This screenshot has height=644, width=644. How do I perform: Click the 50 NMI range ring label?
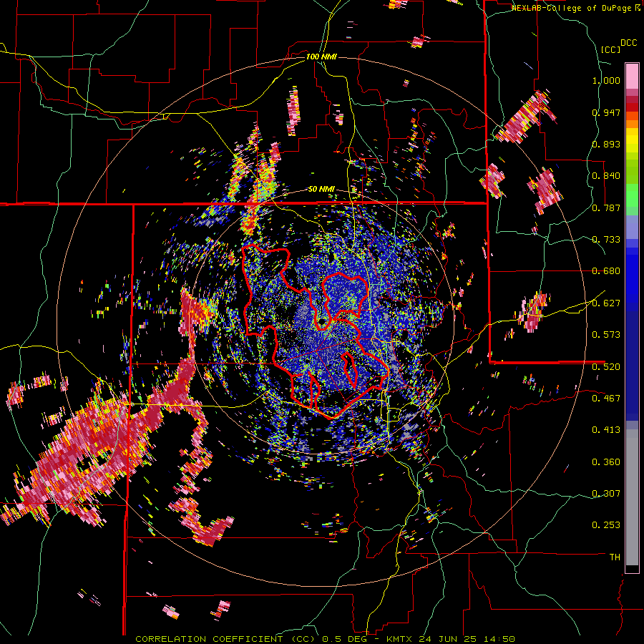tap(321, 190)
